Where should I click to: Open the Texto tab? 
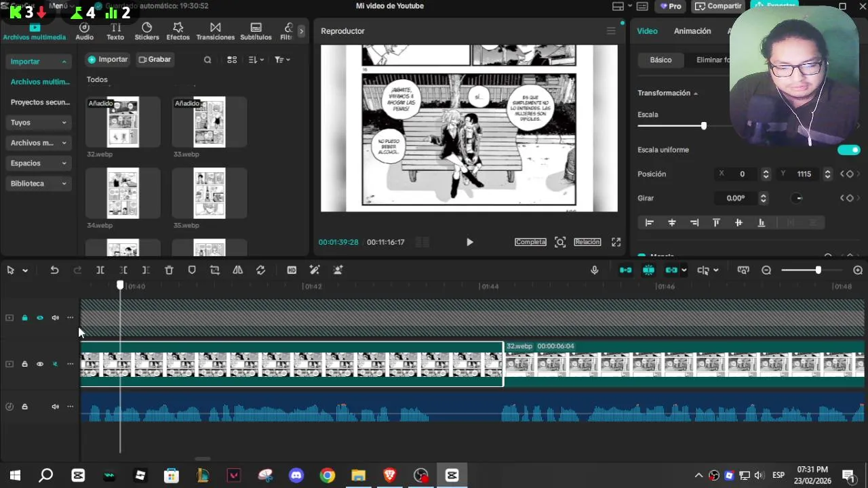coord(115,31)
